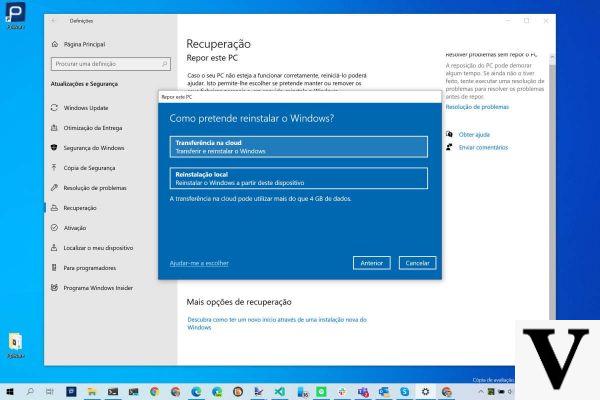This screenshot has width=600, height=400.
Task: Click Windows Update sync icon
Action: [x=54, y=108]
